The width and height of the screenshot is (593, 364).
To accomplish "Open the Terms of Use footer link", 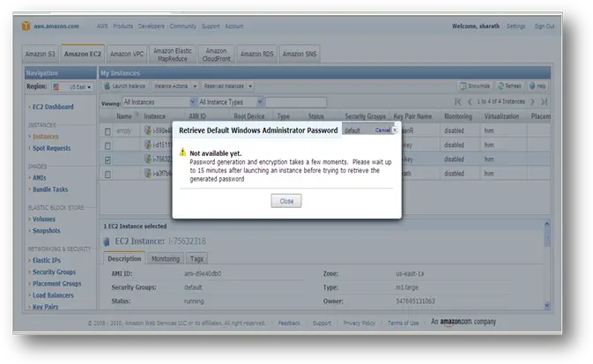I will [404, 323].
